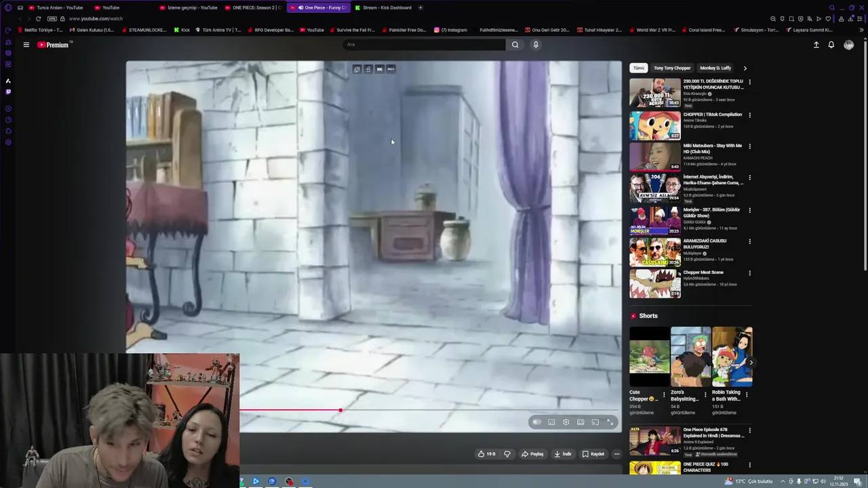The image size is (868, 488).
Task: Go to YouTube Premium home logo
Action: [54, 45]
